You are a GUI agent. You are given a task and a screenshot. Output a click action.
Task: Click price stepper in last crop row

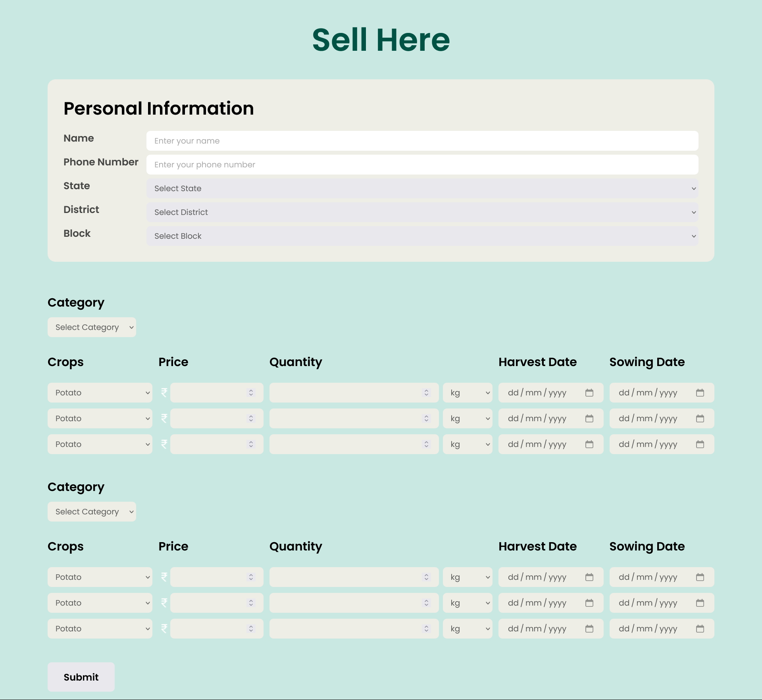pyautogui.click(x=251, y=629)
